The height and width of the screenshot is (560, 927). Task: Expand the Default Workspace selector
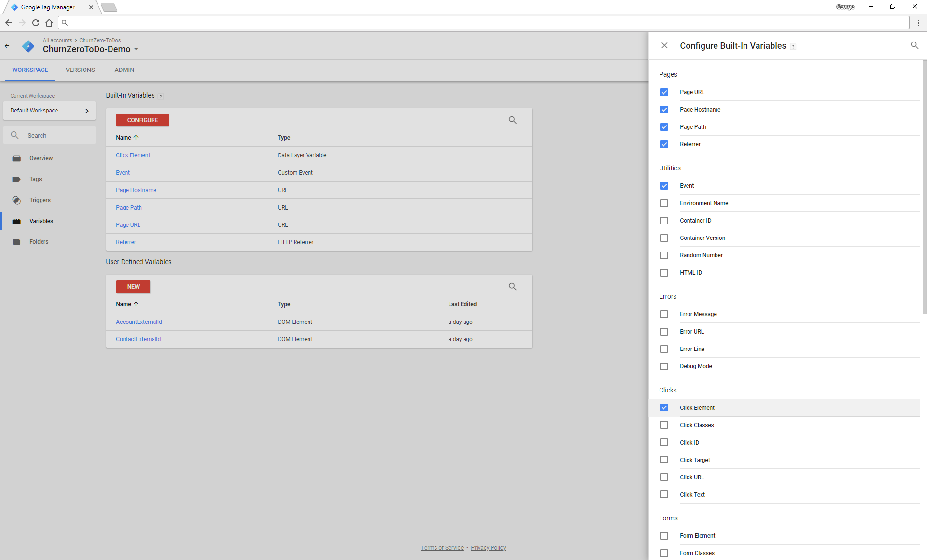(49, 111)
